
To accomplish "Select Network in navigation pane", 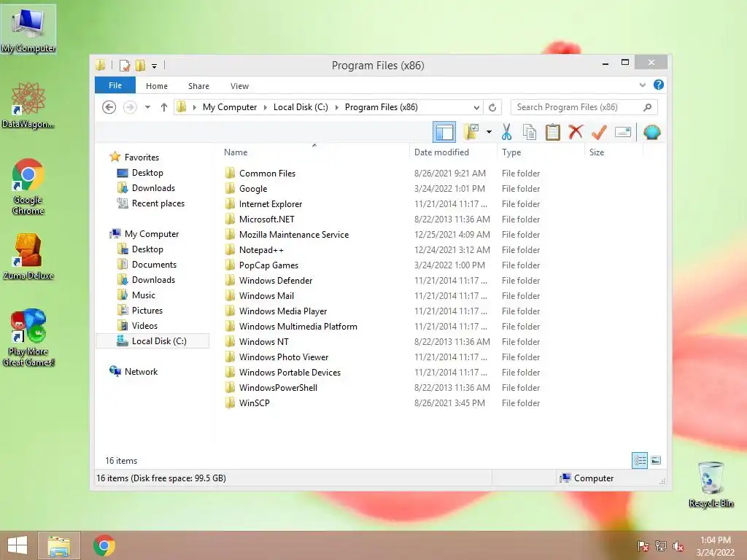I will tap(141, 371).
